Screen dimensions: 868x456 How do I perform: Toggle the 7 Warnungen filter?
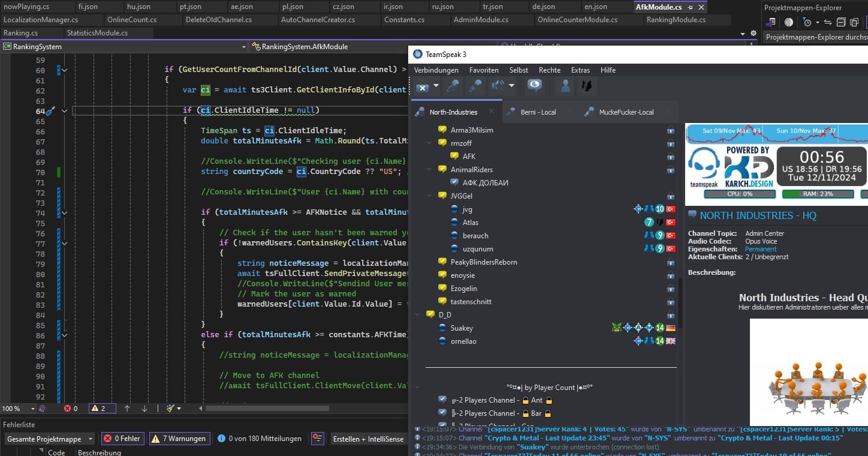(x=179, y=439)
